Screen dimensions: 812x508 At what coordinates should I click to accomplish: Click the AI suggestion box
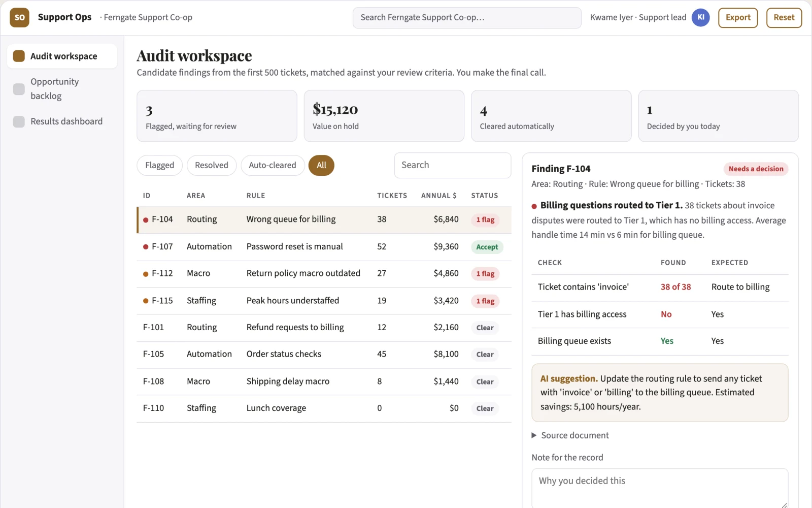point(660,393)
